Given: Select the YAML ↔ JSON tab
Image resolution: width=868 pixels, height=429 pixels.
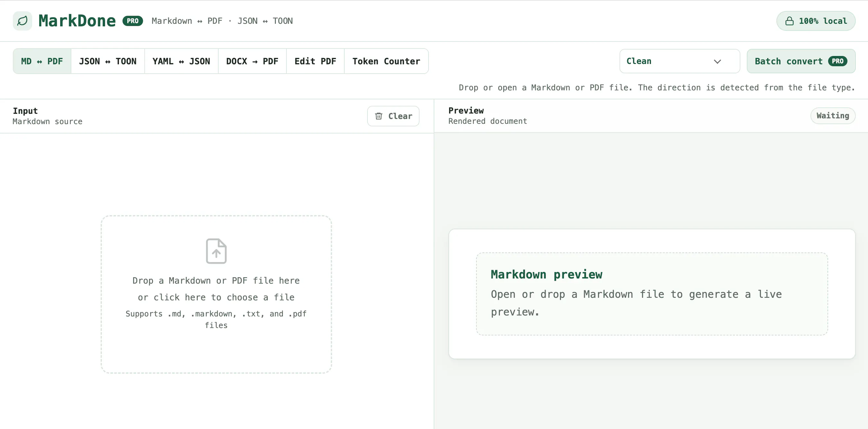Looking at the screenshot, I should tap(181, 61).
